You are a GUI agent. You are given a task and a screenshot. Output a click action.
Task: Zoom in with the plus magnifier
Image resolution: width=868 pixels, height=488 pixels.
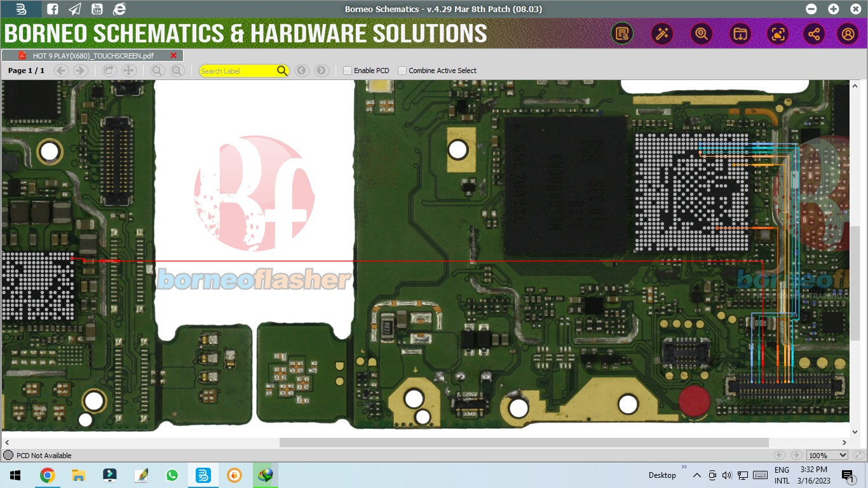click(x=177, y=71)
